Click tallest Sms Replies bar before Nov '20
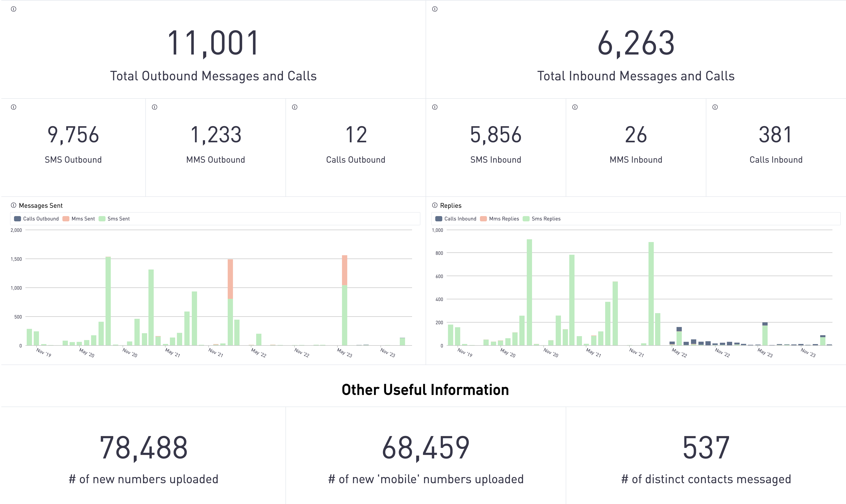This screenshot has width=846, height=504. pos(529,293)
